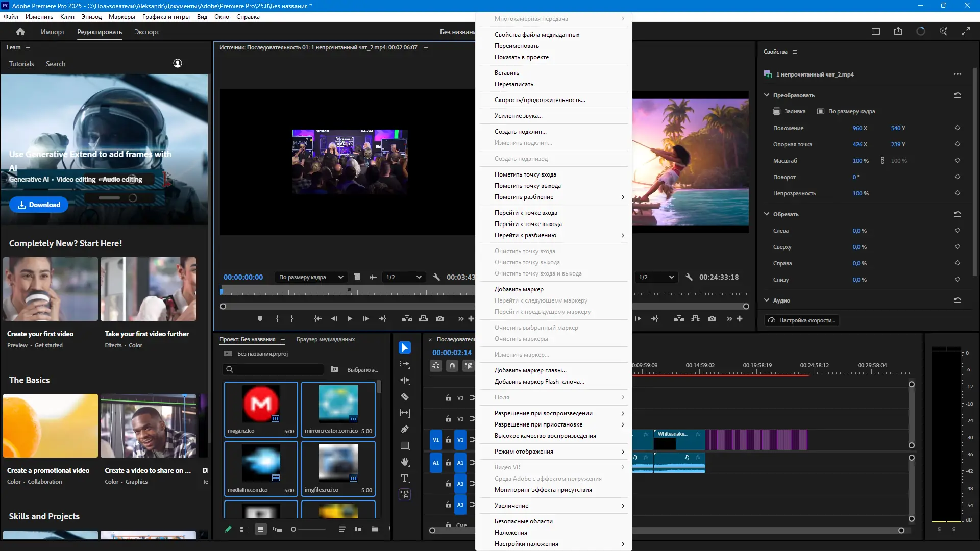Toggle track lock on V3

(x=448, y=398)
